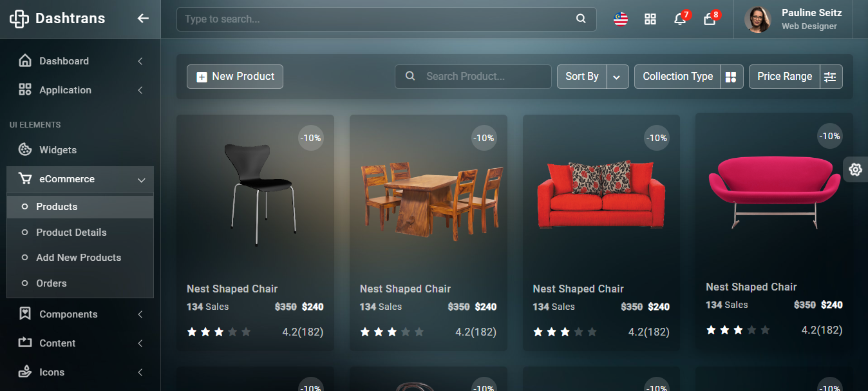This screenshot has height=391, width=868.
Task: Click the Price Range sliders icon
Action: click(x=831, y=77)
